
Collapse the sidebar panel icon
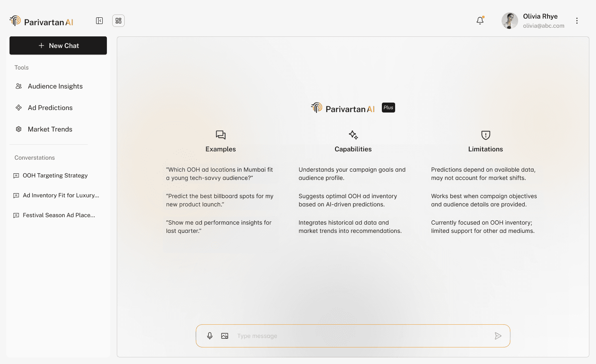tap(99, 21)
